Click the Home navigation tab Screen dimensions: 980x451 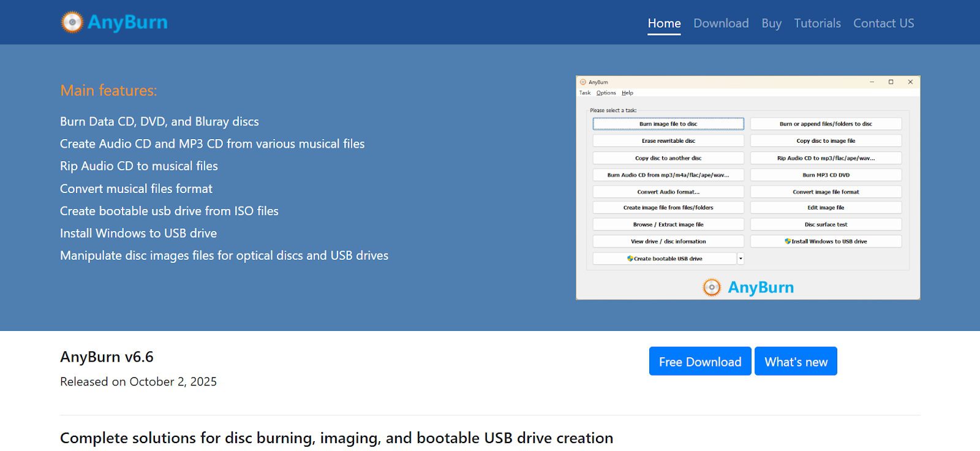pyautogui.click(x=664, y=23)
